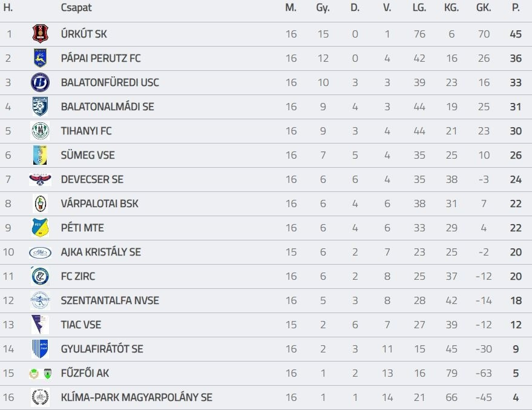Viewport: 532px width, 410px height.
Task: Click the FŰZFŐI AK team name
Action: pyautogui.click(x=85, y=373)
